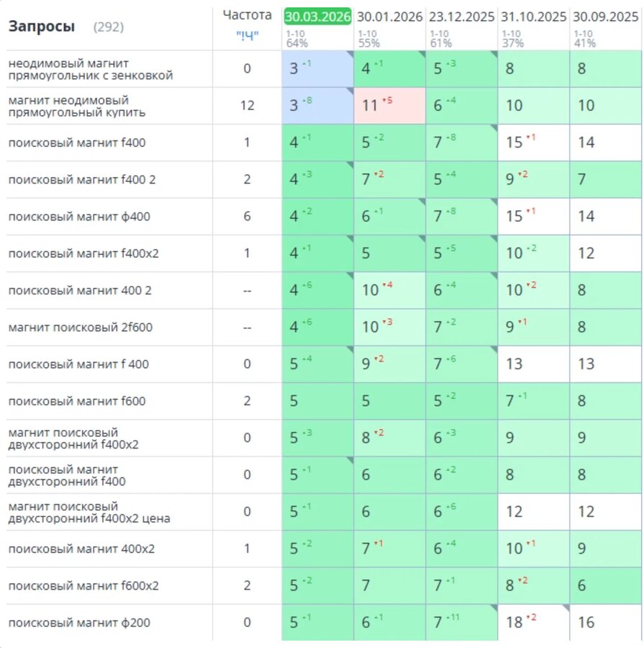Click the corner marker in ф400 30.01.2026 cell
This screenshot has width=644, height=648.
tap(422, 202)
